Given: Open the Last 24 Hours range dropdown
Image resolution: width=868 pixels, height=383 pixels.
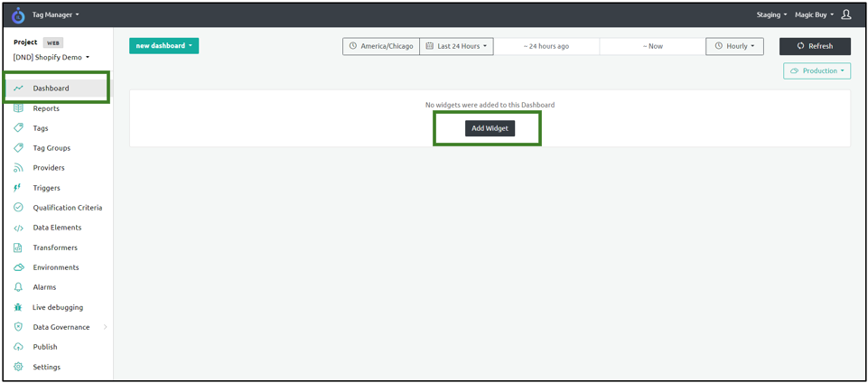Looking at the screenshot, I should click(457, 46).
